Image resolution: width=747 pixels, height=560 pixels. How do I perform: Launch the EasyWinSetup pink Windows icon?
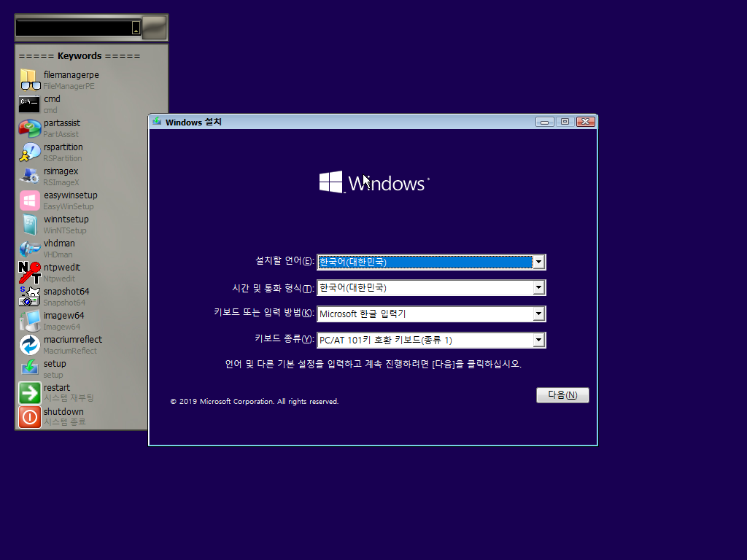[29, 200]
